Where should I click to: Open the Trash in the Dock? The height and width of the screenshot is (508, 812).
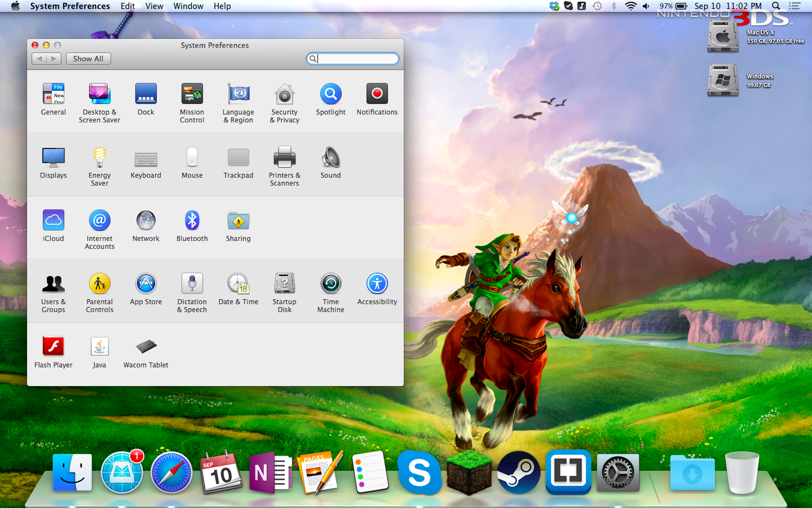tap(742, 472)
